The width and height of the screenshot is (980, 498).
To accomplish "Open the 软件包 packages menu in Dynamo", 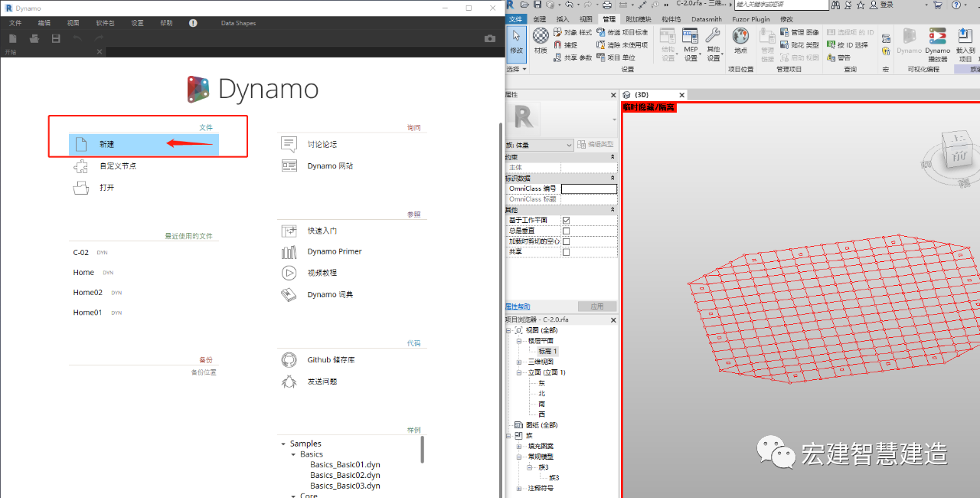I will (105, 23).
